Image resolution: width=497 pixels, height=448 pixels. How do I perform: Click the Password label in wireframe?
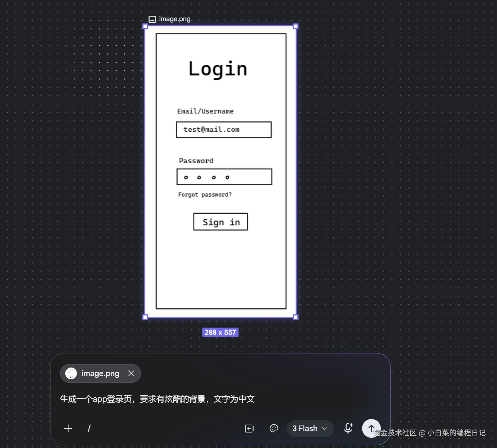(196, 161)
